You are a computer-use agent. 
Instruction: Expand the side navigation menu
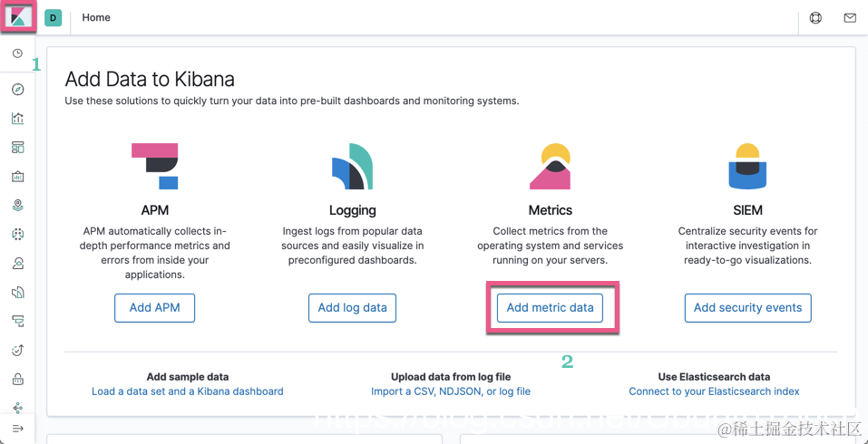tap(17, 429)
